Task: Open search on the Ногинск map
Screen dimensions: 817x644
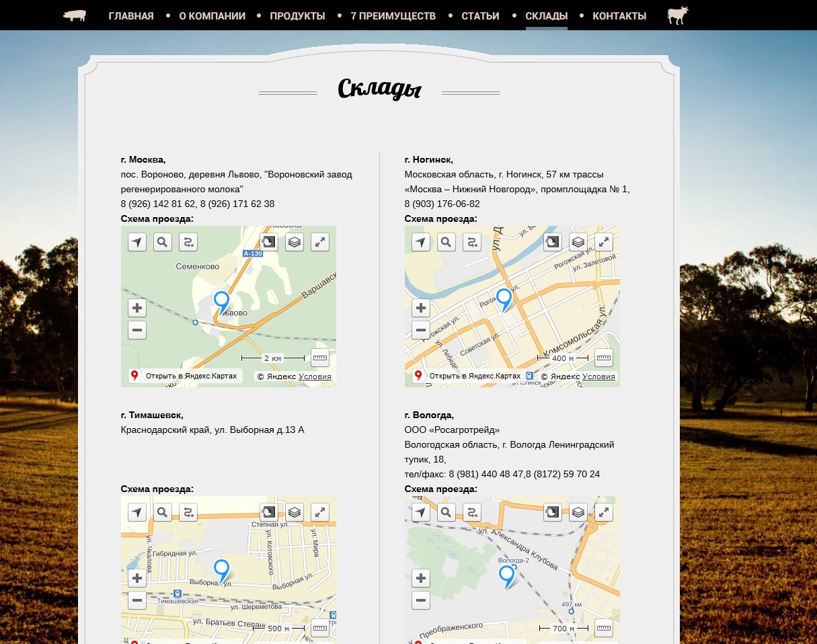Action: (x=446, y=242)
